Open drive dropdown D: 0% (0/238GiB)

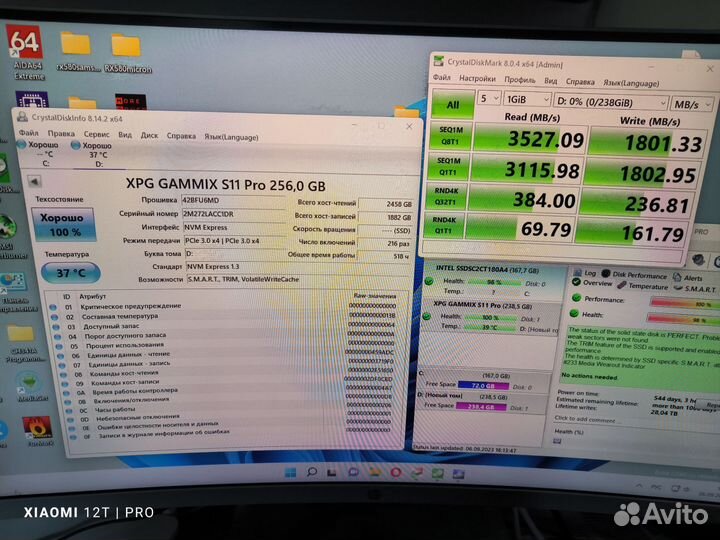point(610,102)
